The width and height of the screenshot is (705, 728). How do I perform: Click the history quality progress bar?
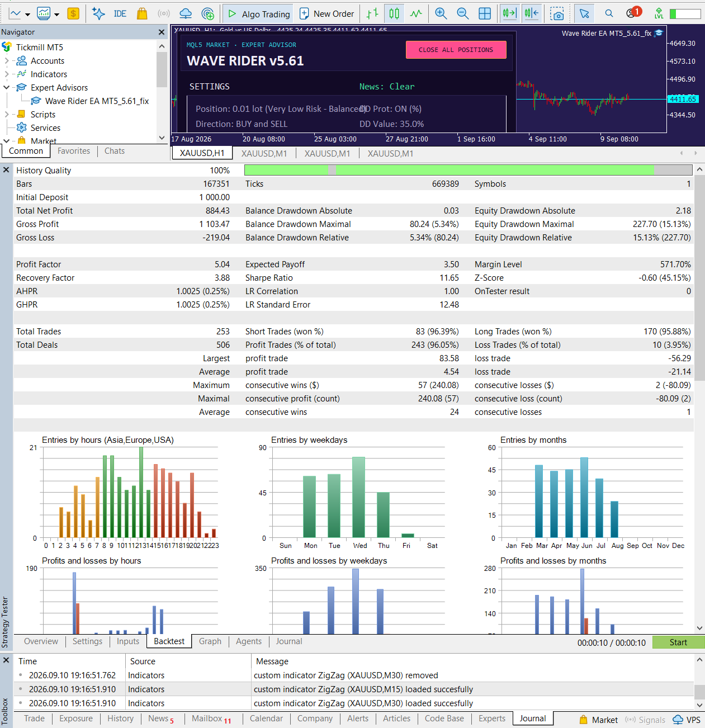click(x=468, y=170)
